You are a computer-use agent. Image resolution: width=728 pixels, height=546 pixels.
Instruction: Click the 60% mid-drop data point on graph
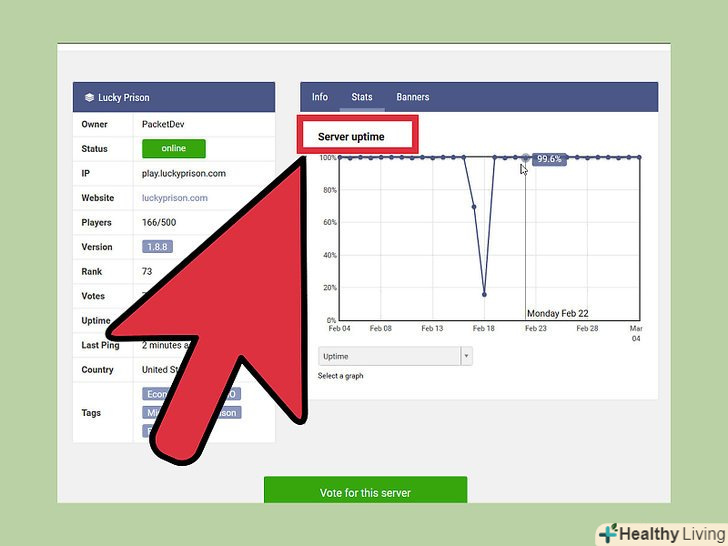474,207
